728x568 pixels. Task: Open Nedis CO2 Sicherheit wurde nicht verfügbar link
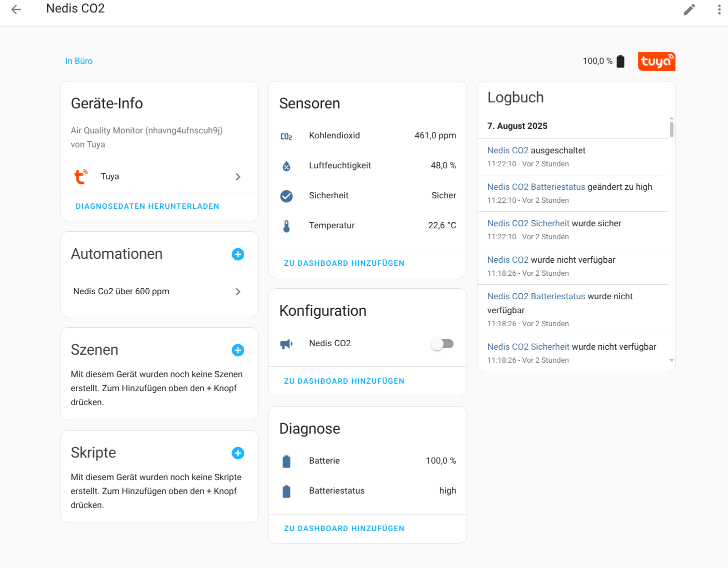[528, 347]
